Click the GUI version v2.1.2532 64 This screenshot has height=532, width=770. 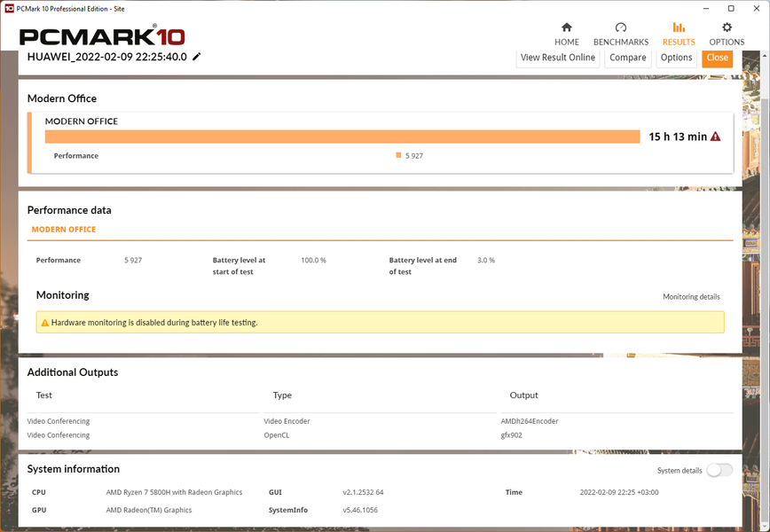click(x=363, y=492)
